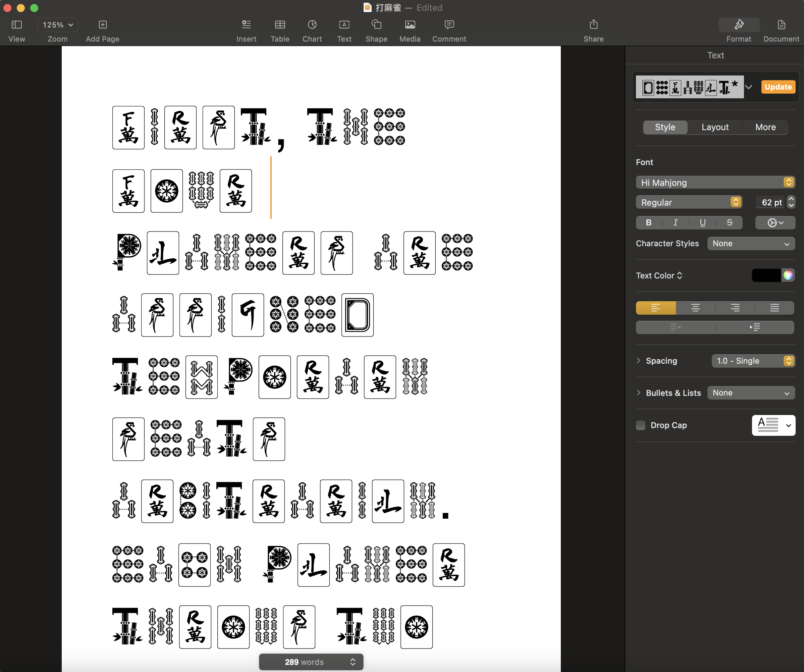Switch to the More tab
The width and height of the screenshot is (804, 672).
765,127
